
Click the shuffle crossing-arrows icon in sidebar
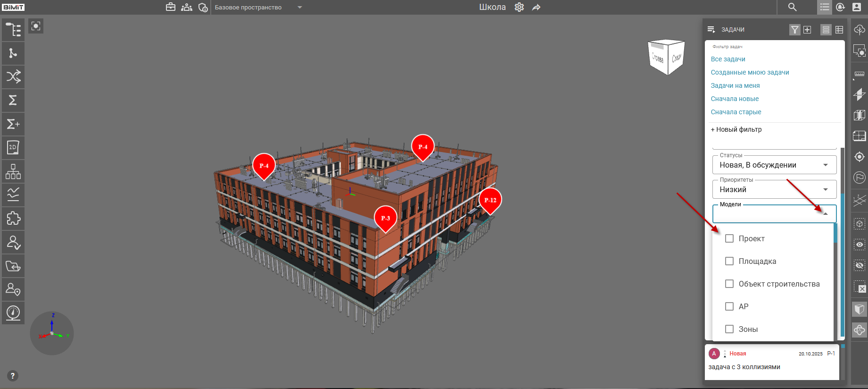(13, 76)
